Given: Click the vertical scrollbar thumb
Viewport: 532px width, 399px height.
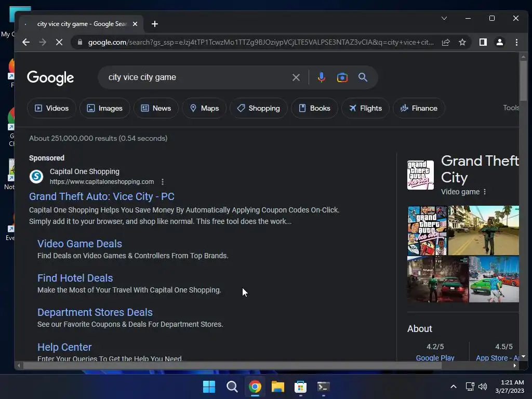Looking at the screenshot, I should 524,79.
